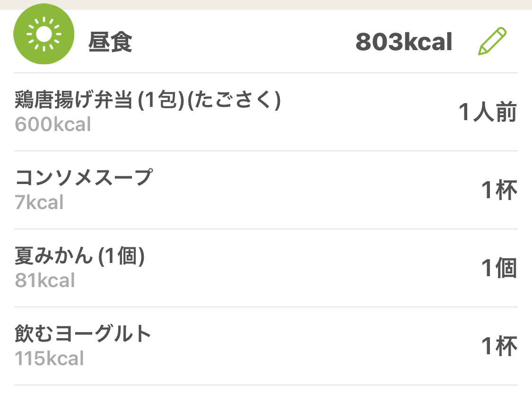
Task: Open the コンソメスープ entry
Action: (84, 177)
